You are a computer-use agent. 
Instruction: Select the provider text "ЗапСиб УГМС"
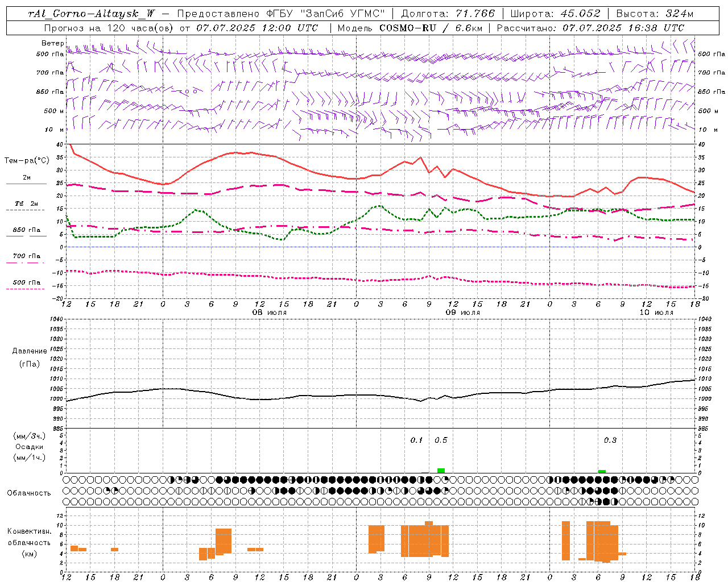click(342, 14)
